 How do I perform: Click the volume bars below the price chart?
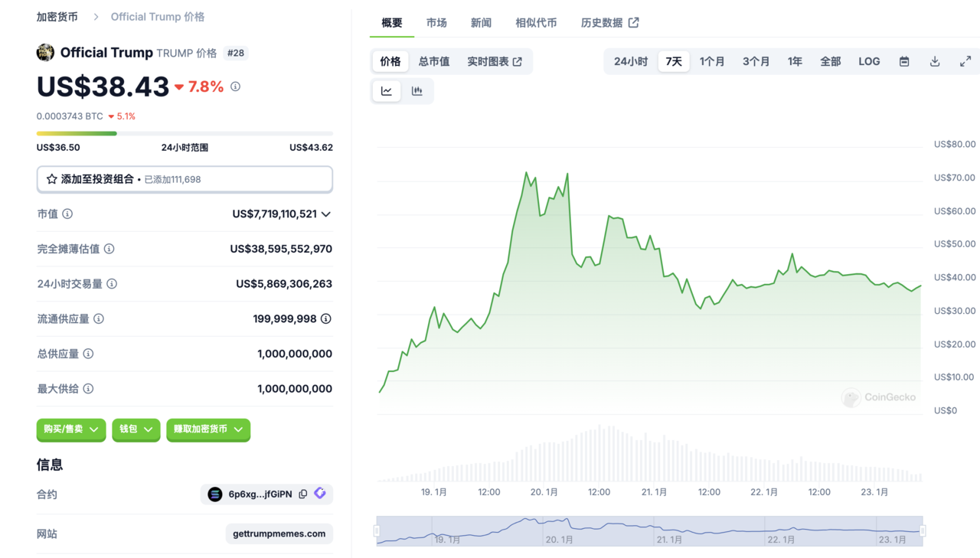pos(649,453)
